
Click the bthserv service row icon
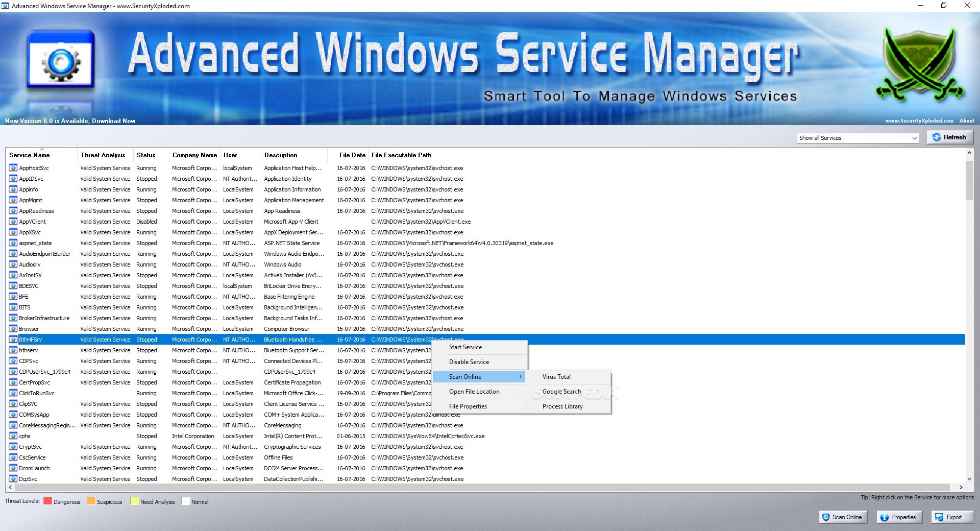pyautogui.click(x=13, y=350)
